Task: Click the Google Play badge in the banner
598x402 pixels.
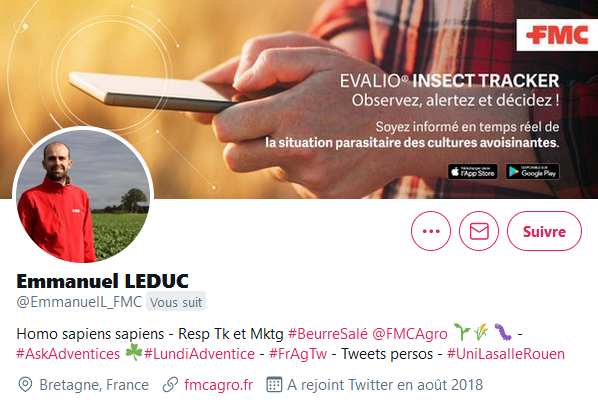Action: [x=532, y=172]
